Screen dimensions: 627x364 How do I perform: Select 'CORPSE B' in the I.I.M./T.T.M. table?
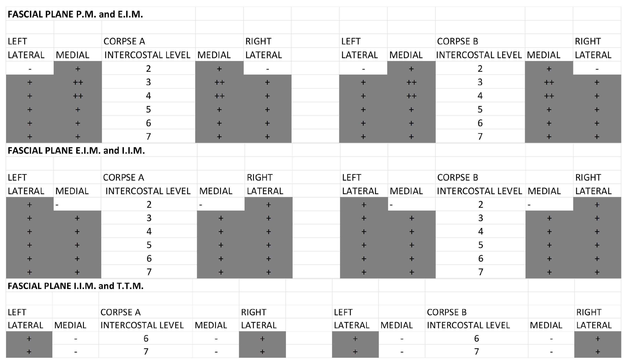click(x=447, y=312)
